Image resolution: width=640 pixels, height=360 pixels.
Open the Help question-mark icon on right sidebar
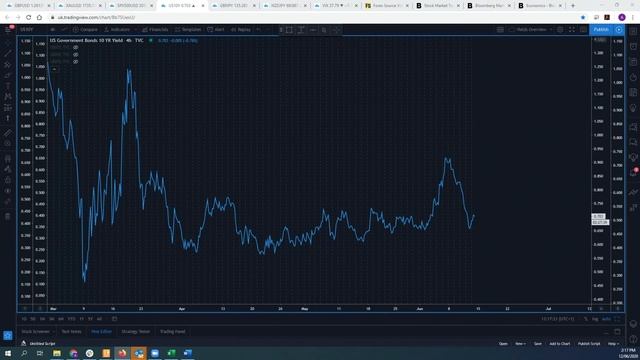633,339
